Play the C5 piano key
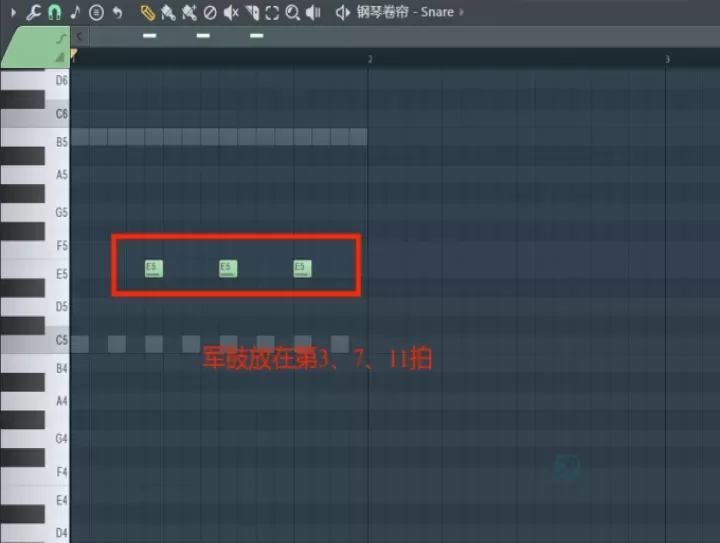The image size is (720, 543). [57, 340]
